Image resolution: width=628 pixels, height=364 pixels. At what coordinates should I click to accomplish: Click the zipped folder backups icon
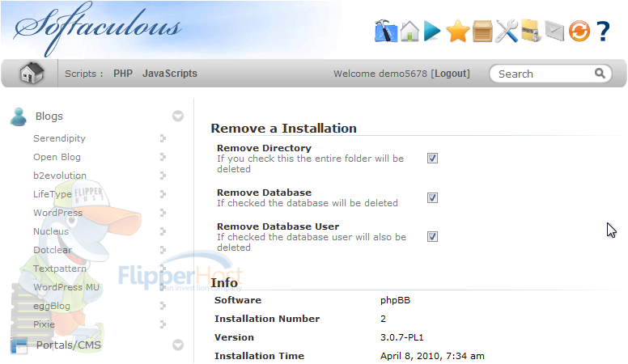click(x=532, y=31)
